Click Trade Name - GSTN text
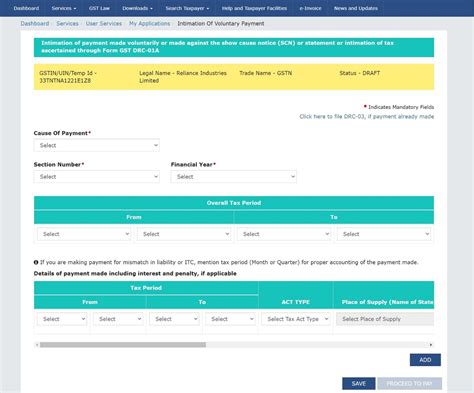 click(x=266, y=73)
